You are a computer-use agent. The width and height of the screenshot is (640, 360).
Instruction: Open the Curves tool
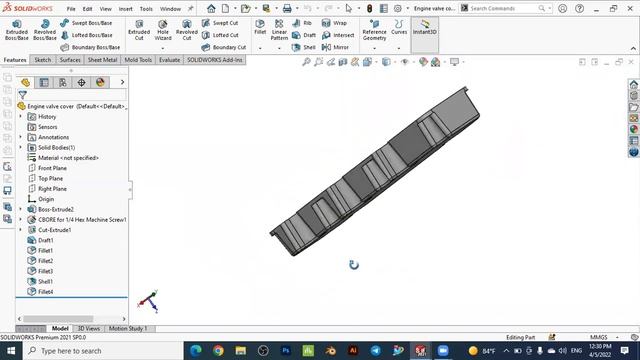click(399, 27)
